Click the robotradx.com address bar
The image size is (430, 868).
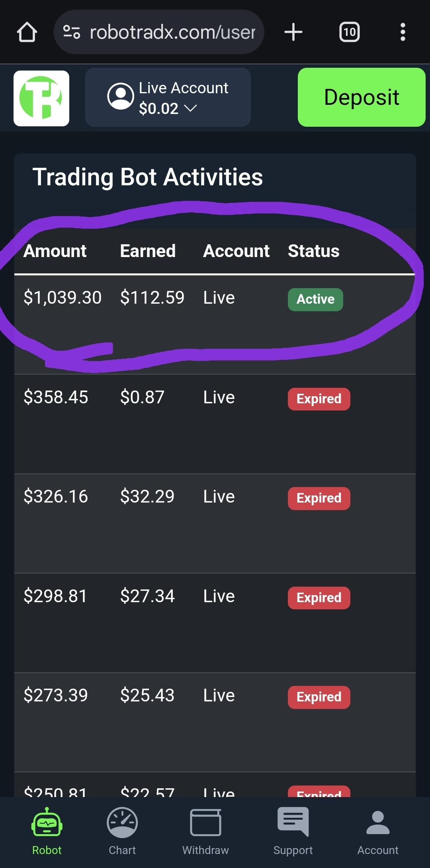click(x=159, y=32)
